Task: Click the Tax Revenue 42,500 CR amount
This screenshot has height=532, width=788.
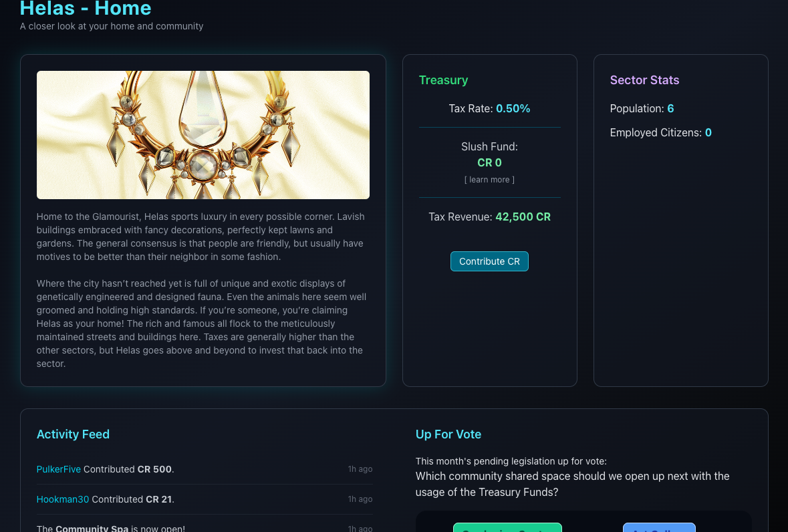Action: (x=523, y=217)
